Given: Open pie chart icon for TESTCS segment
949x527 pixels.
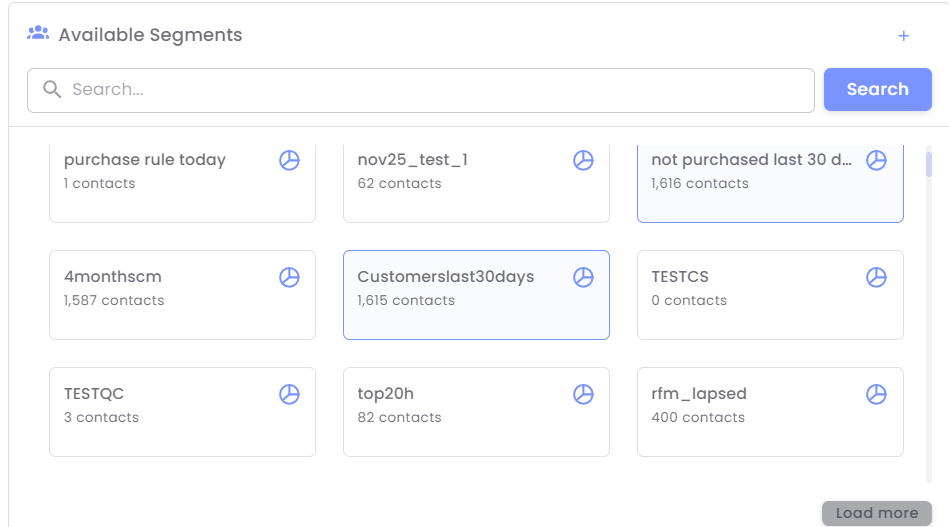Looking at the screenshot, I should 876,277.
